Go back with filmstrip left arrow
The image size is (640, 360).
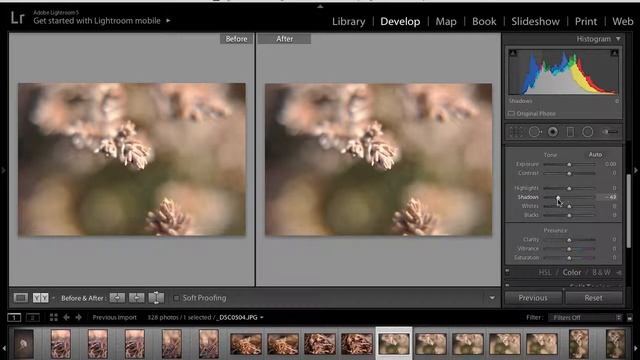(x=67, y=317)
